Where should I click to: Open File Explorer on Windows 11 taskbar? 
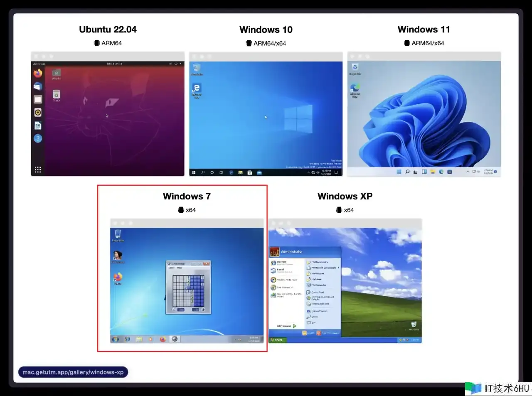point(433,172)
